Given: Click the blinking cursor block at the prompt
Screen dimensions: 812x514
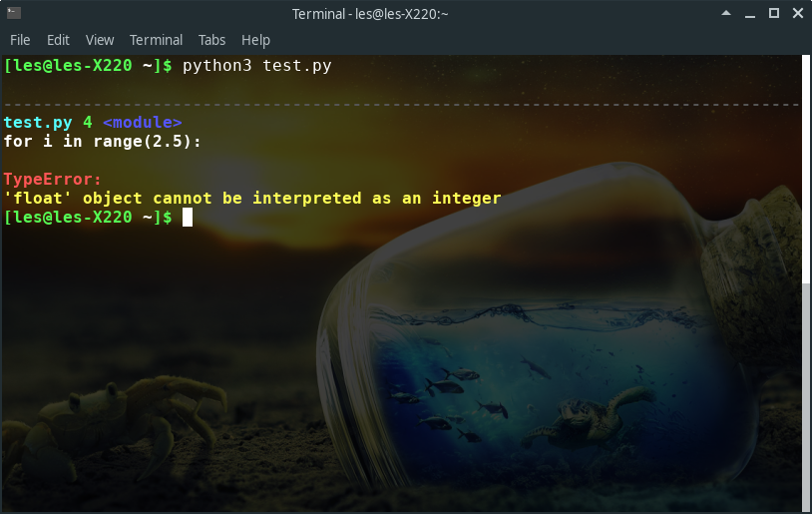Looking at the screenshot, I should point(188,218).
